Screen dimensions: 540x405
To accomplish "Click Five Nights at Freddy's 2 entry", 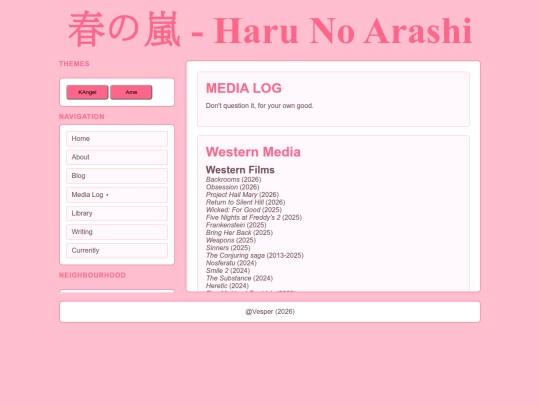I will (x=253, y=217).
